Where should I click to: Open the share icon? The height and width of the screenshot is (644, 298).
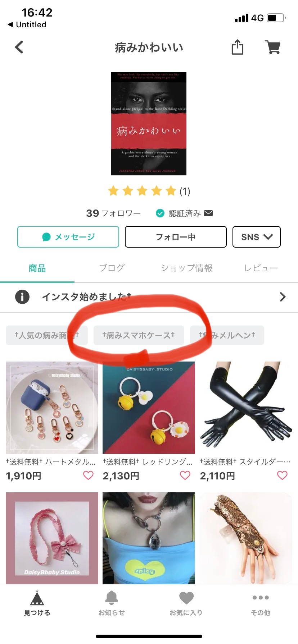[x=237, y=47]
